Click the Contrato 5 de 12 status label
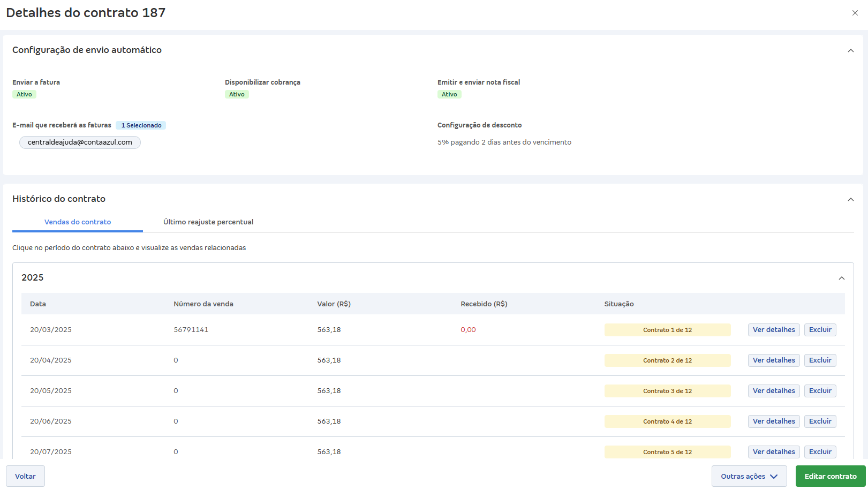The height and width of the screenshot is (490, 868). click(x=667, y=452)
